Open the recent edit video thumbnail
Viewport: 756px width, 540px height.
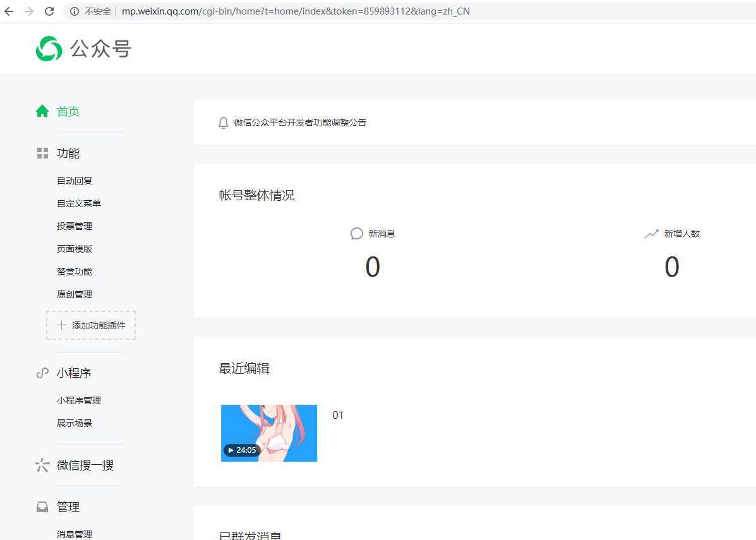pyautogui.click(x=269, y=433)
